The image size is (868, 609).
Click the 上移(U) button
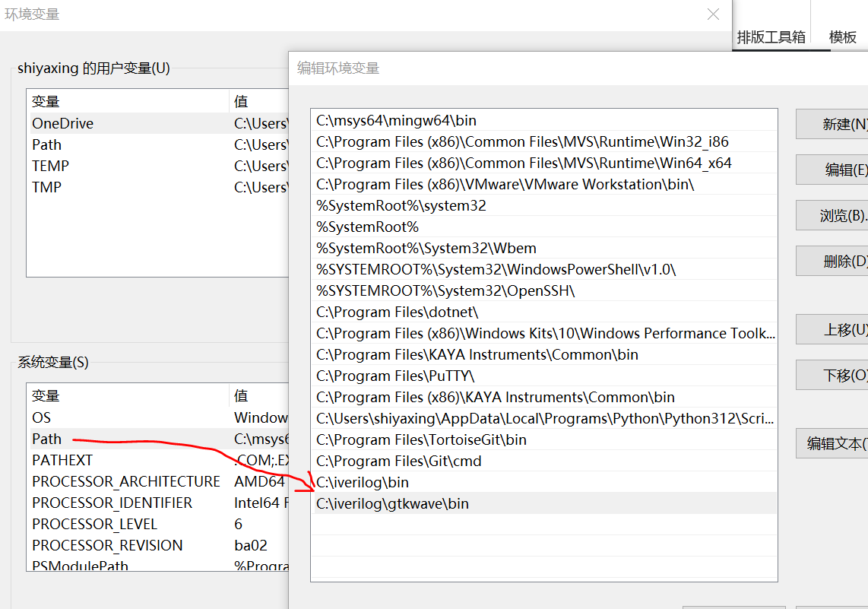point(832,329)
